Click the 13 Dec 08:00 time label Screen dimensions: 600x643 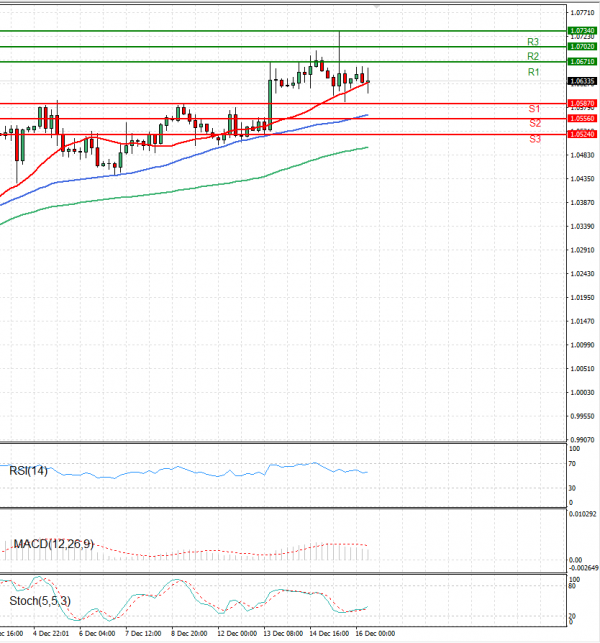click(283, 634)
